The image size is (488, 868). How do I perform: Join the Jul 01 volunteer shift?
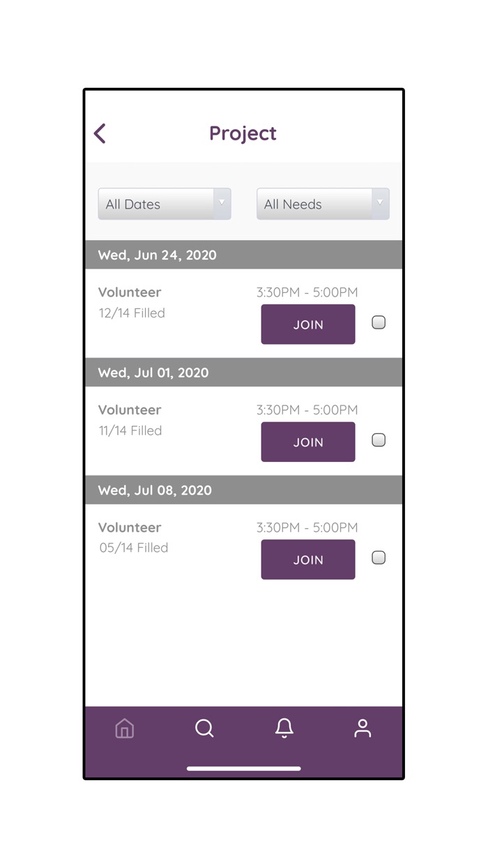[x=307, y=442]
